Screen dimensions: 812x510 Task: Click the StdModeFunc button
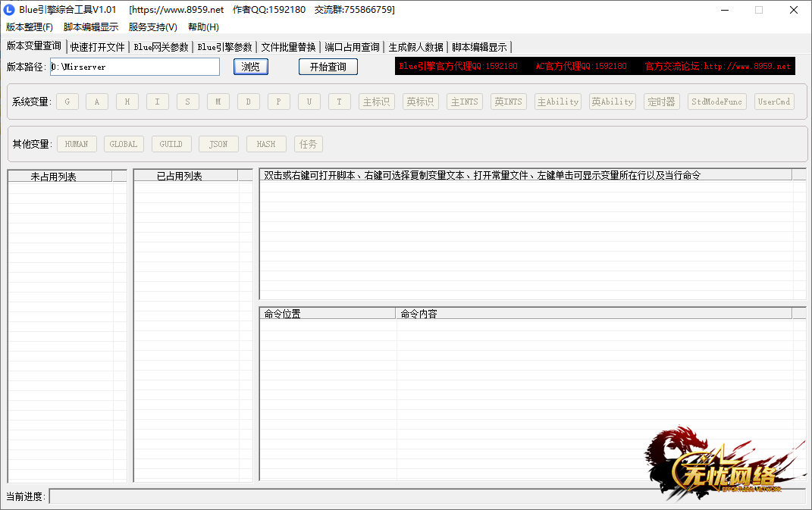click(x=716, y=102)
